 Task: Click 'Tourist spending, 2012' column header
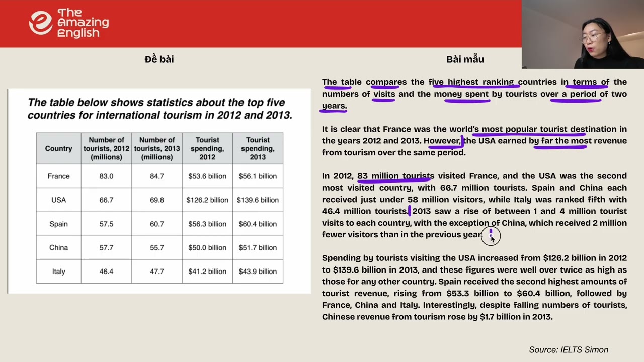pos(207,148)
